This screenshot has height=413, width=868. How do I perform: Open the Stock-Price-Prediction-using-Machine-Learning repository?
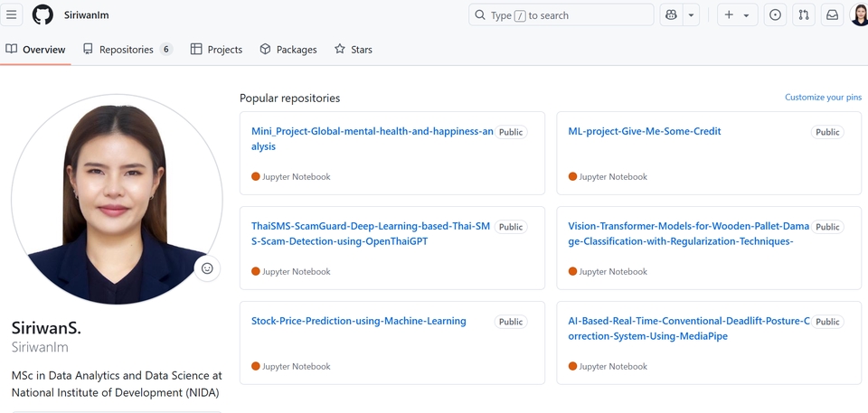tap(359, 321)
